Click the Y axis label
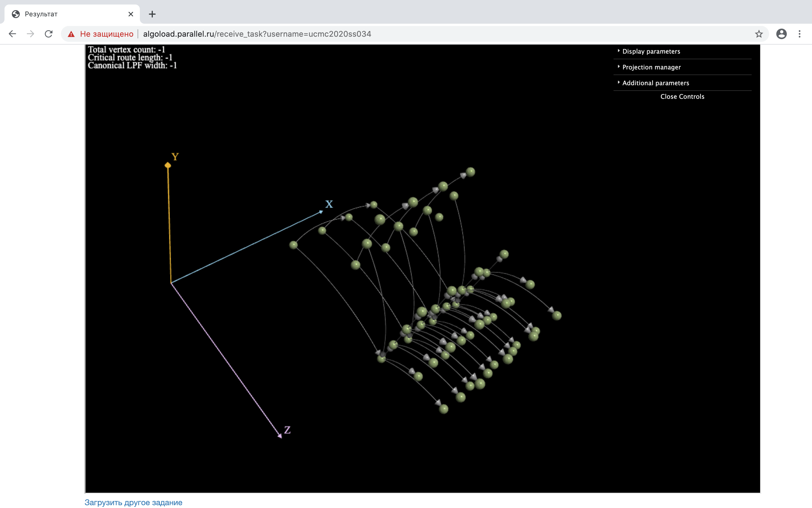The height and width of the screenshot is (508, 812). [175, 157]
